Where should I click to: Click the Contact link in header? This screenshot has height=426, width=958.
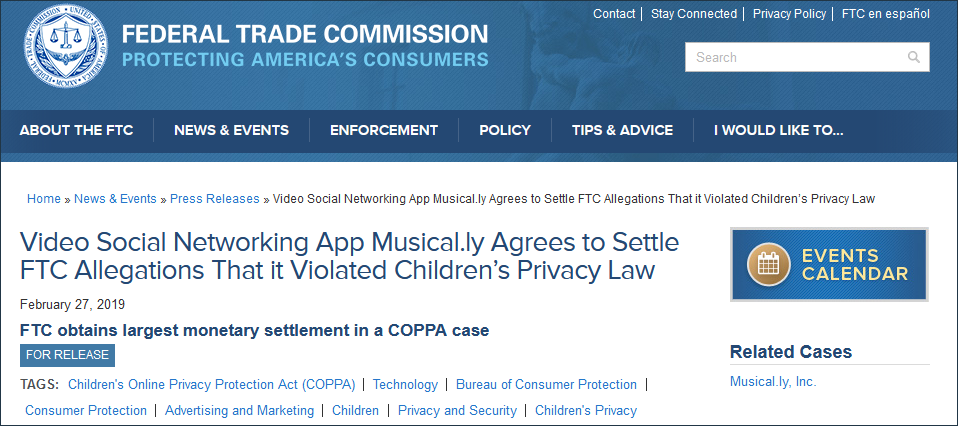point(614,14)
